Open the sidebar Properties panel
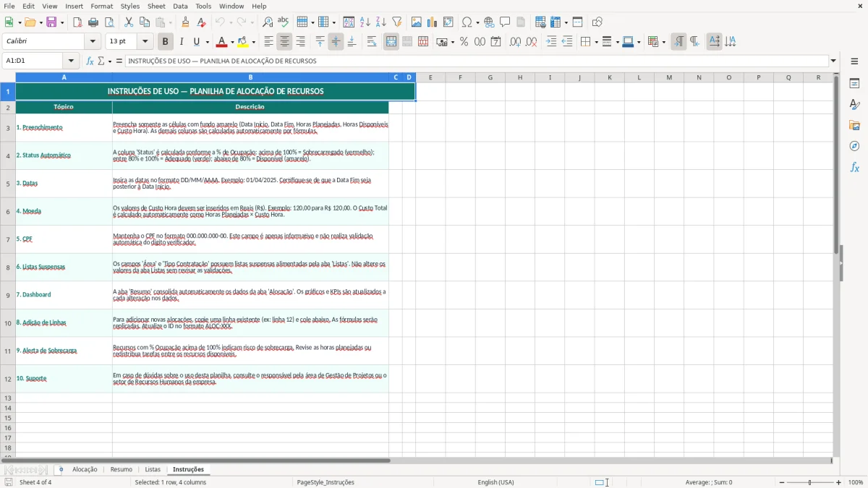The width and height of the screenshot is (868, 488). click(x=854, y=83)
